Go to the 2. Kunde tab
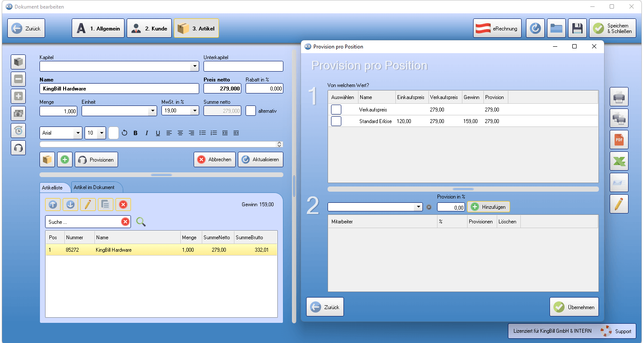 tap(150, 29)
